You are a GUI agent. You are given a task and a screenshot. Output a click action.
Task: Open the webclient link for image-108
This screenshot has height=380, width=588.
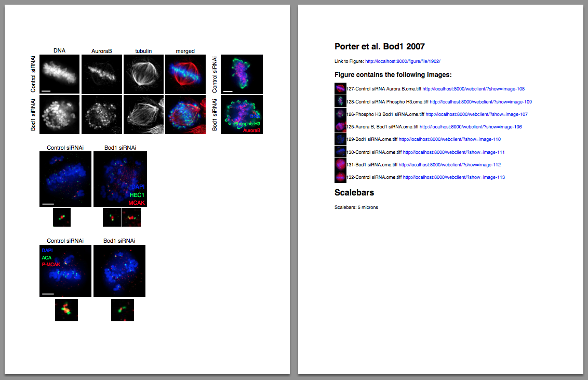(473, 89)
